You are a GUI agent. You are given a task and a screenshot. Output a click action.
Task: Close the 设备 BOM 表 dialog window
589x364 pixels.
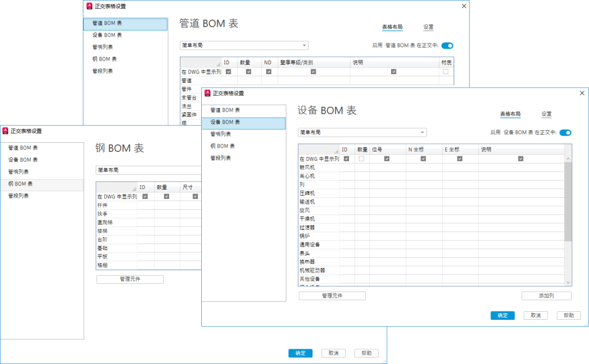coord(582,93)
